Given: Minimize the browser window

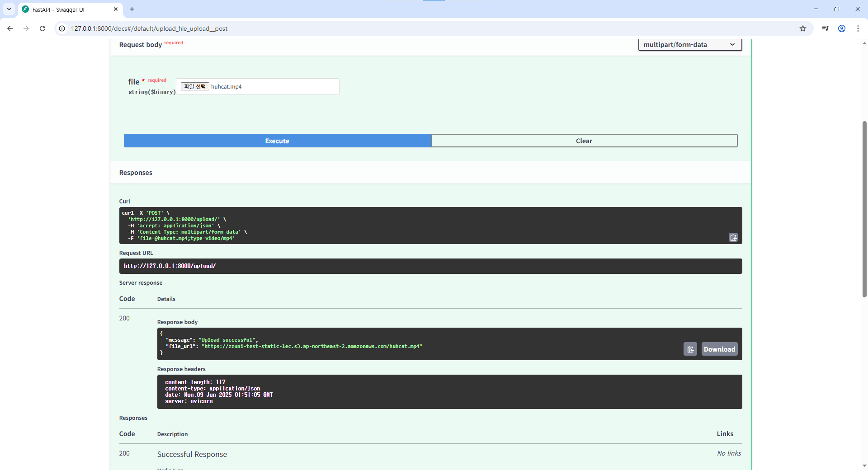Looking at the screenshot, I should [816, 9].
